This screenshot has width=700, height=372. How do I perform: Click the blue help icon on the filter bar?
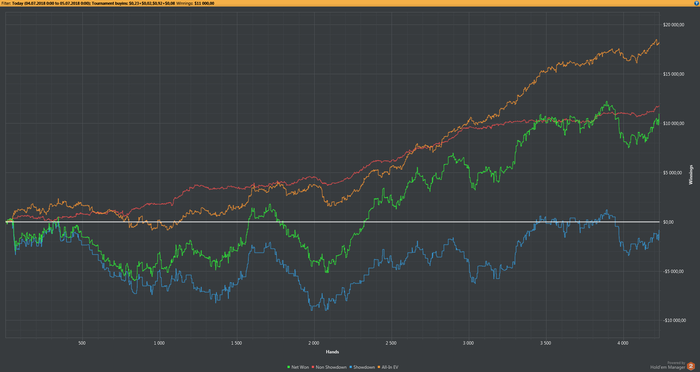pos(697,3)
